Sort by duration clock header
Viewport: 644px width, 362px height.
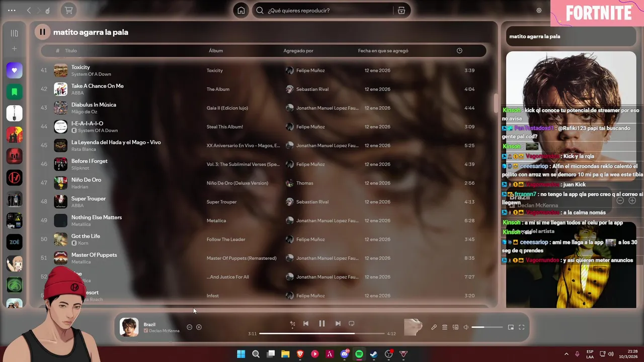(x=459, y=51)
